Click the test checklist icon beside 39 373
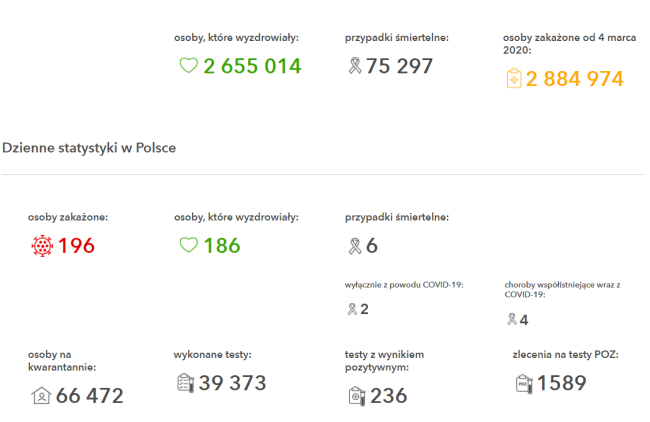 (x=184, y=383)
